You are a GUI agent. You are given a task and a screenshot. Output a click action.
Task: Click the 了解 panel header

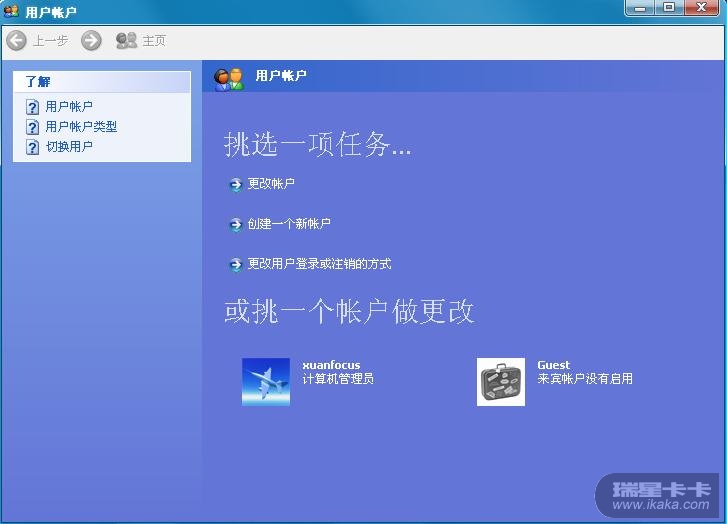pyautogui.click(x=102, y=82)
